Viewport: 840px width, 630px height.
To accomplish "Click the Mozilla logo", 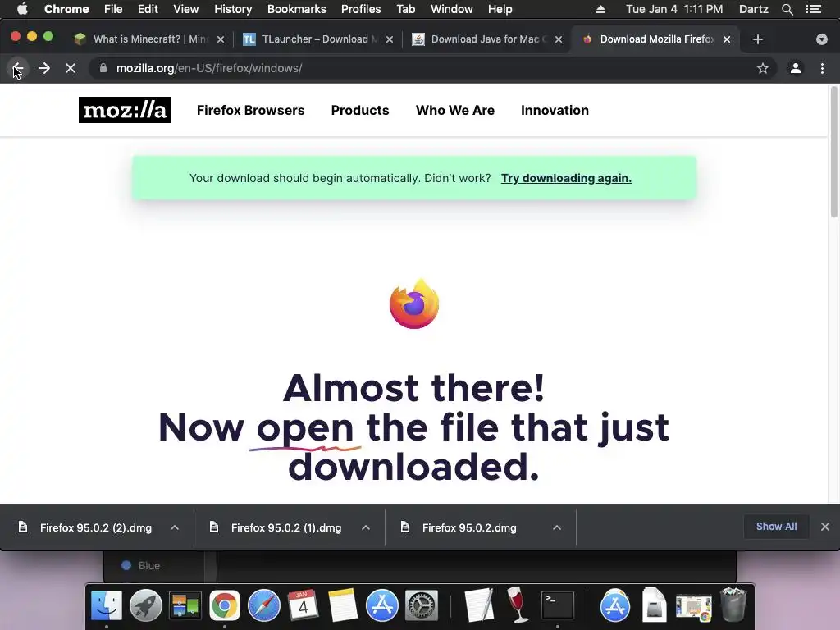I will (x=125, y=110).
